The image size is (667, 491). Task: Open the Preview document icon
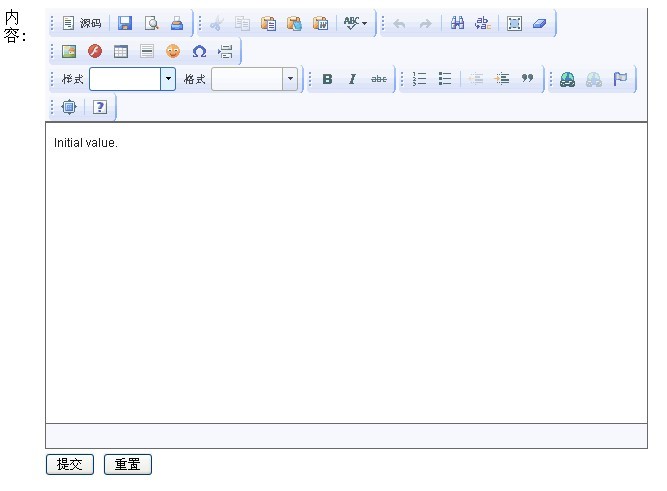151,23
